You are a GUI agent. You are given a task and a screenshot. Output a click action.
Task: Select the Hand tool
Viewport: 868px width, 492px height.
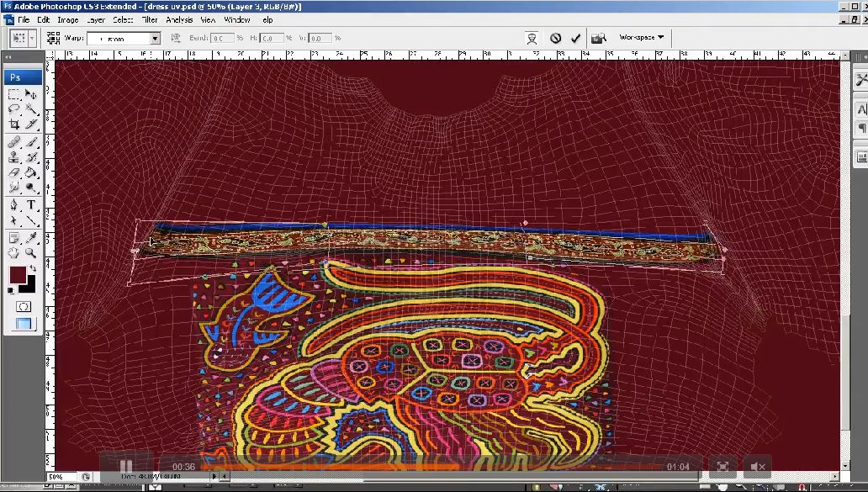tap(14, 253)
